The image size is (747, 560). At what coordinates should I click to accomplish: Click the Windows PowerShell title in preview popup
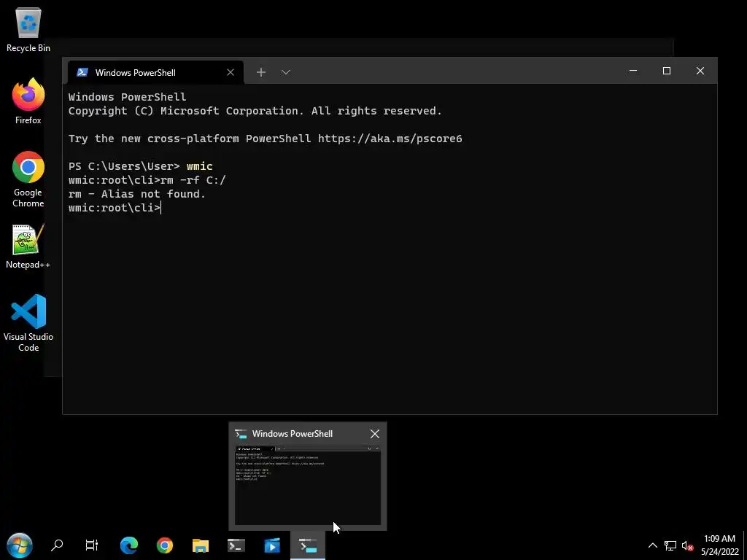click(292, 434)
